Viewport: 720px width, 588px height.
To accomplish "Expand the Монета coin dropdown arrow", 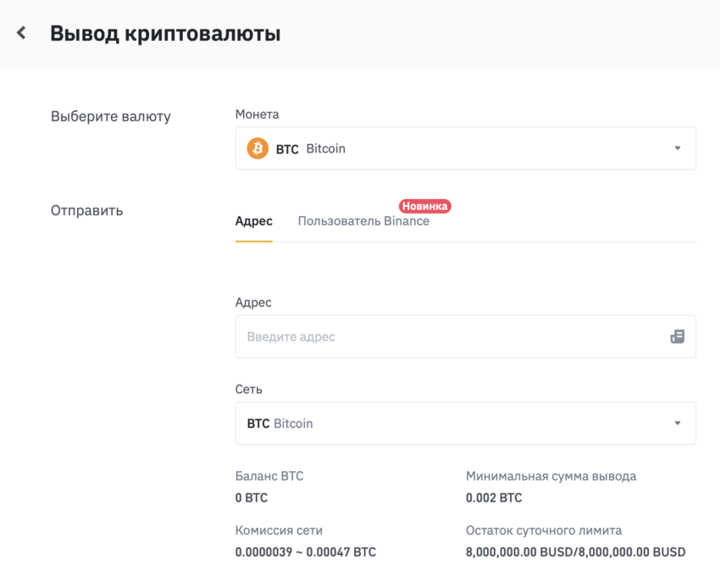I will (678, 148).
